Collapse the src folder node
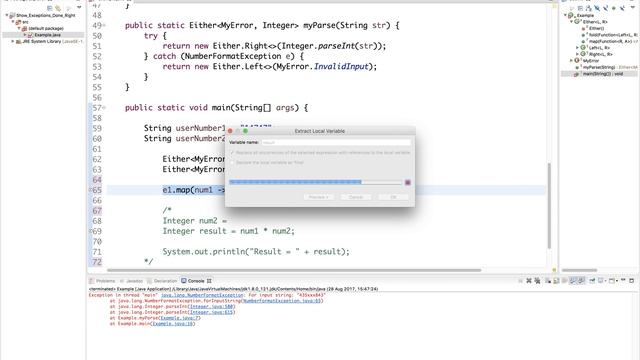This screenshot has height=360, width=640. pyautogui.click(x=13, y=22)
